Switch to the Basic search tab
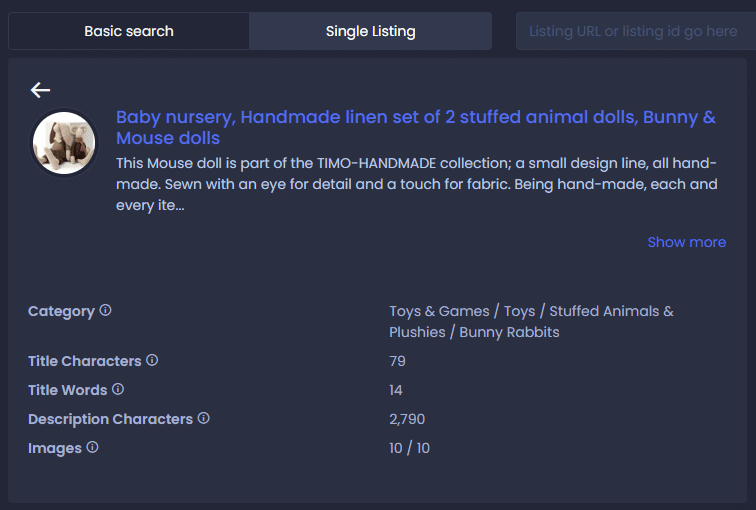Viewport: 756px width, 510px height. point(129,31)
